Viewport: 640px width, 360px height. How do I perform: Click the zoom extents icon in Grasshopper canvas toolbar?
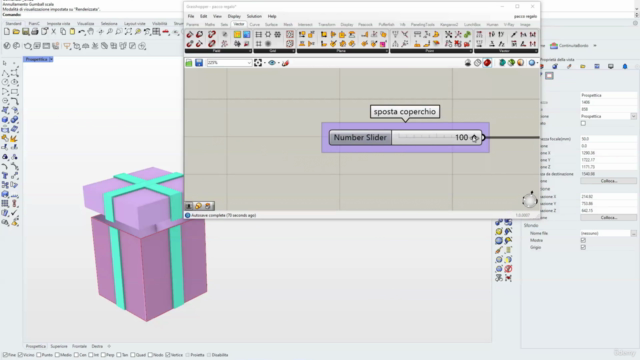[x=258, y=63]
